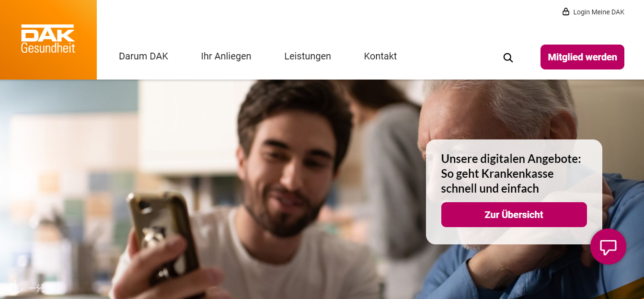
Task: Open the search magnifier icon
Action: coord(508,58)
